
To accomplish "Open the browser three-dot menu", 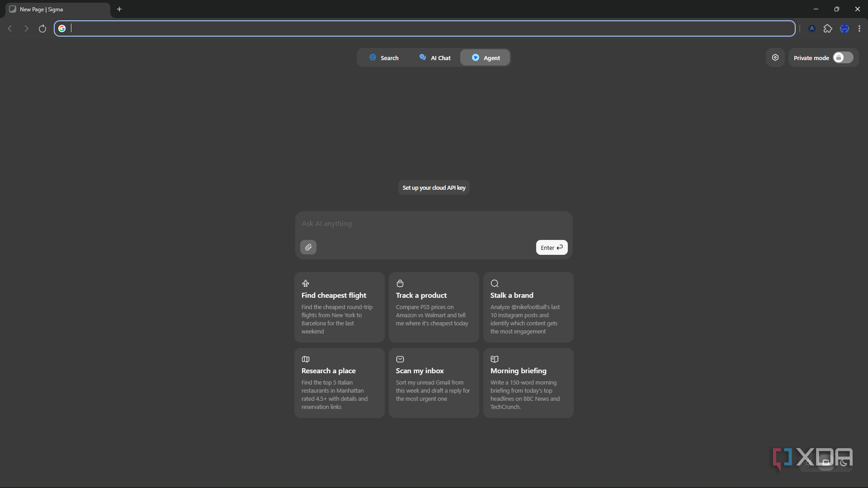I will (859, 28).
